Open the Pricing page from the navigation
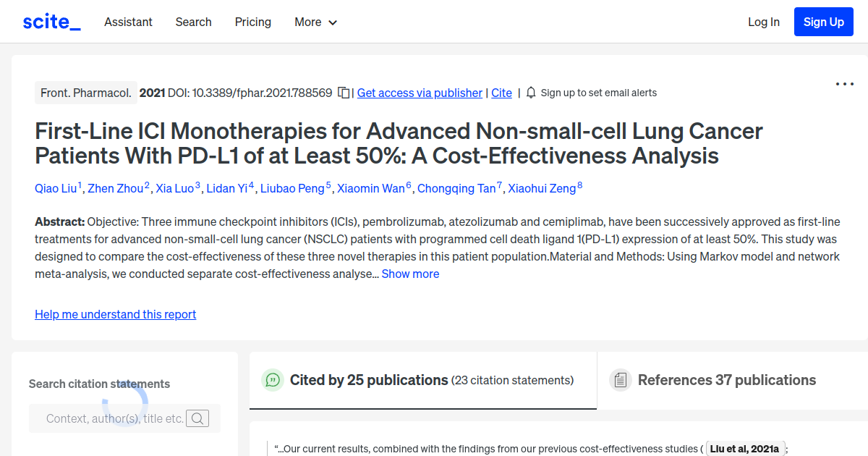Screen dimensions: 868x456 [252, 22]
